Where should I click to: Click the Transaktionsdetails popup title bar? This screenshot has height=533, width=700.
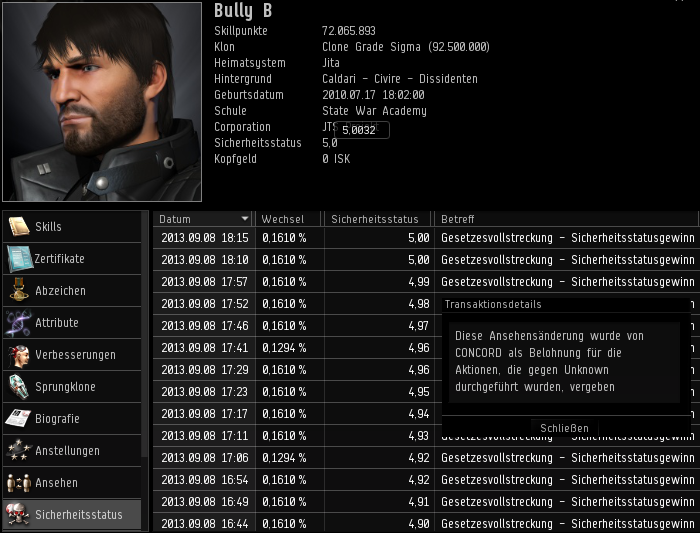coord(566,304)
